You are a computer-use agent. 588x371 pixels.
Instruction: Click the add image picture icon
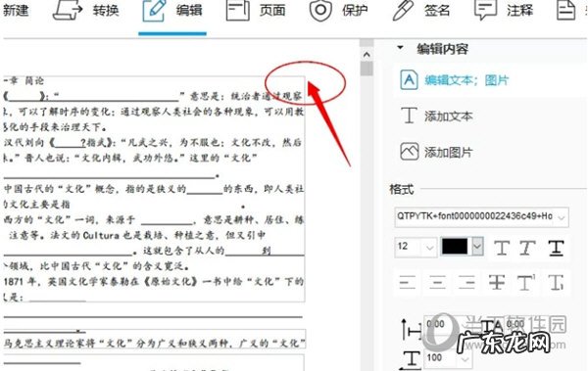tap(409, 152)
